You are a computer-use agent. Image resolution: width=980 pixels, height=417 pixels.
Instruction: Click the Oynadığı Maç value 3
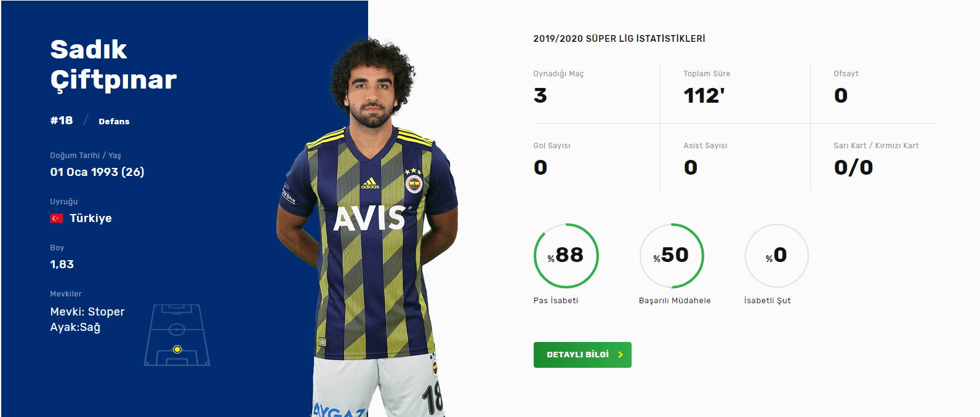(540, 95)
